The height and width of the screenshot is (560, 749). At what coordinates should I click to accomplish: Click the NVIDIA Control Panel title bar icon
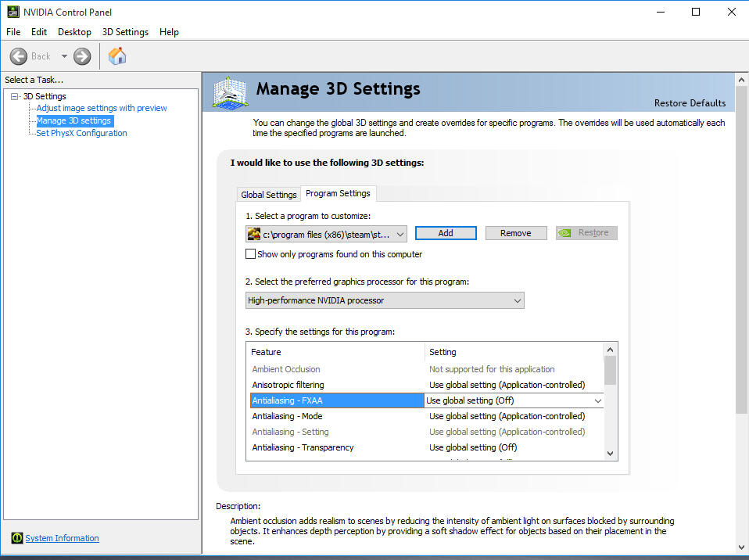coord(12,11)
